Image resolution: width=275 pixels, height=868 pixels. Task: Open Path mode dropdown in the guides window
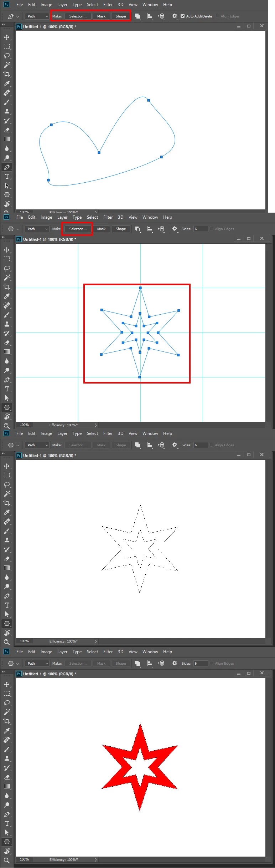tap(37, 229)
